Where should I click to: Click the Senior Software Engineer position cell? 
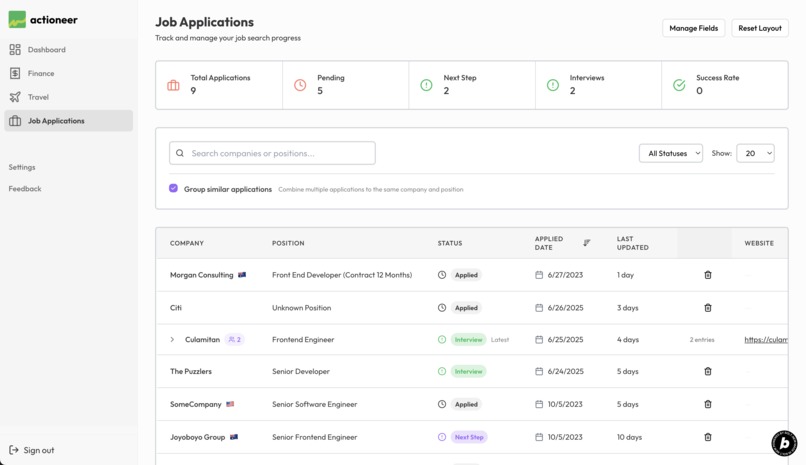point(315,404)
